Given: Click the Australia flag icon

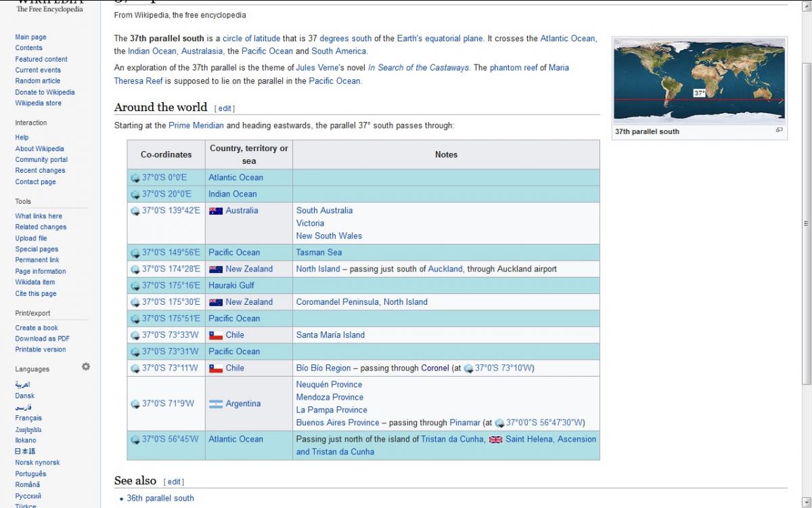Looking at the screenshot, I should tap(216, 211).
